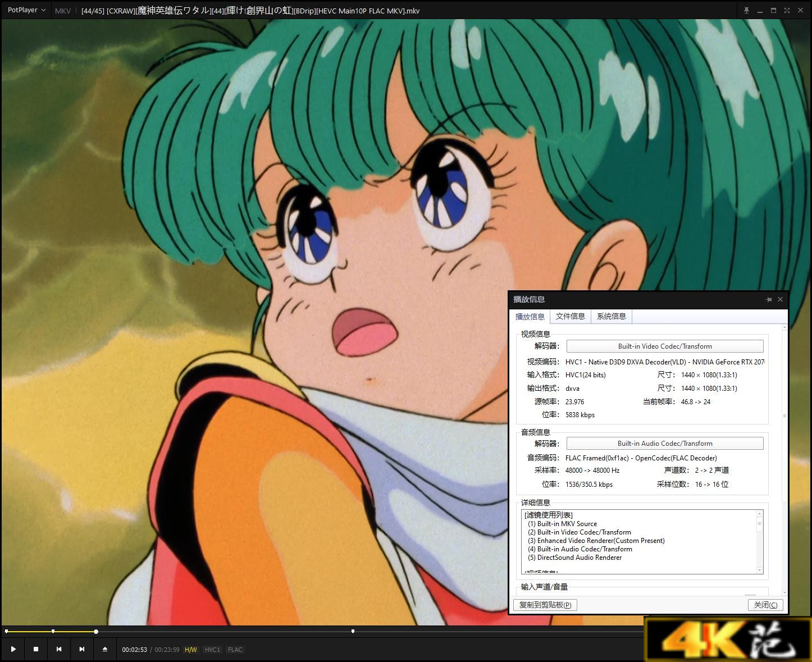Click the current frame rate 46.8 -> 24
This screenshot has height=662, width=812.
tap(696, 402)
